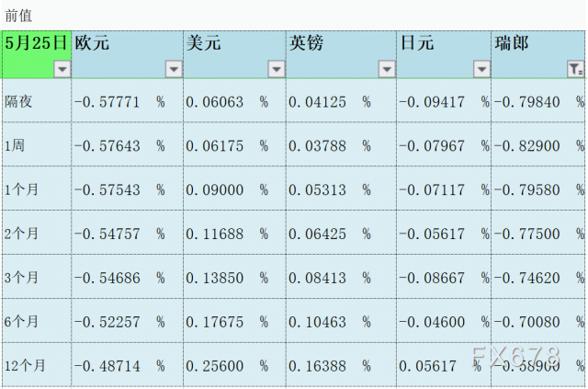Click the cell with value -0.57543
The width and height of the screenshot is (588, 389).
127,189
